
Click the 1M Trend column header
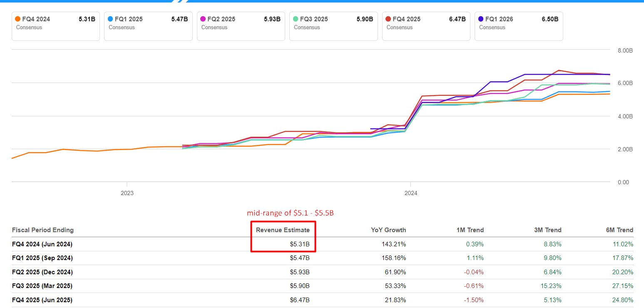click(470, 230)
